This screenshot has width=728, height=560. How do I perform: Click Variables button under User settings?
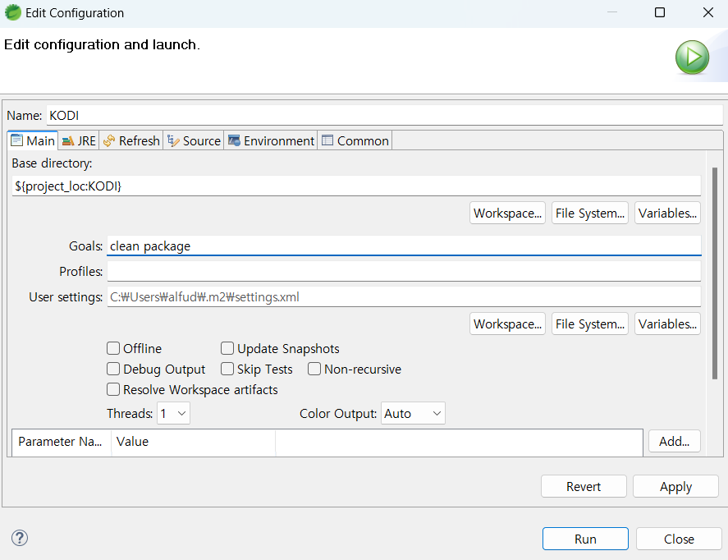click(x=667, y=324)
